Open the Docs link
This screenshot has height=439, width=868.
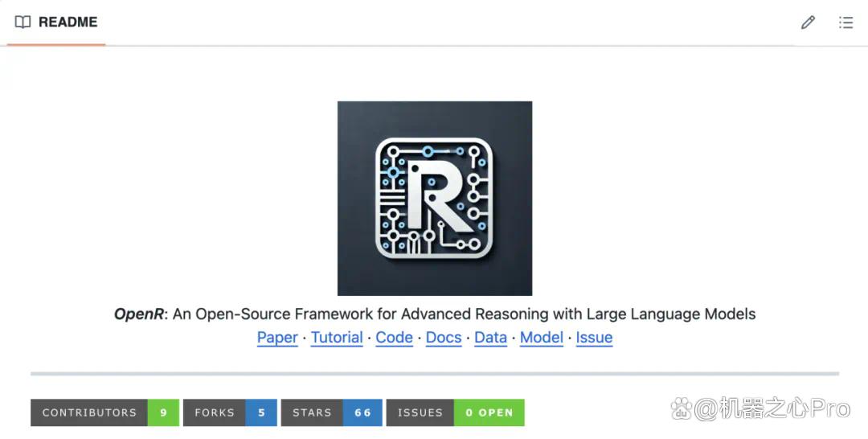pyautogui.click(x=444, y=337)
